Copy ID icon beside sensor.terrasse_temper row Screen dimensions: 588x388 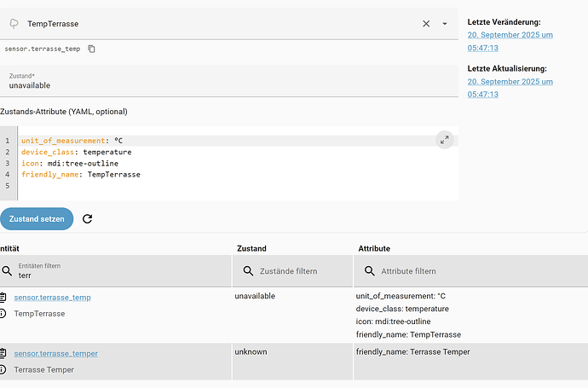click(3, 353)
